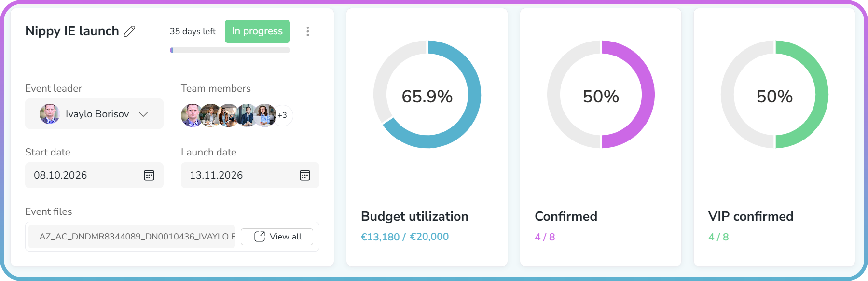Open the three-dot more options menu
Image resolution: width=868 pixels, height=281 pixels.
pos(308,31)
